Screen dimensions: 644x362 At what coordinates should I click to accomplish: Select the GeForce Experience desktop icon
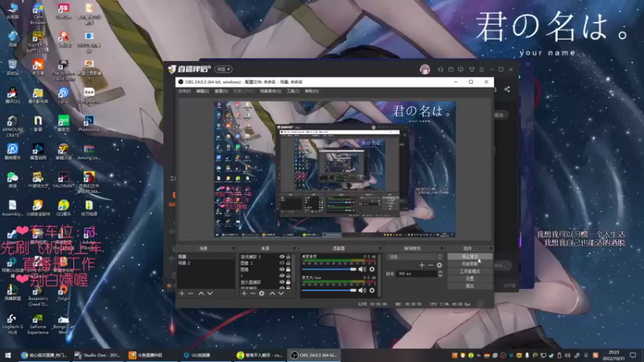[x=38, y=324]
